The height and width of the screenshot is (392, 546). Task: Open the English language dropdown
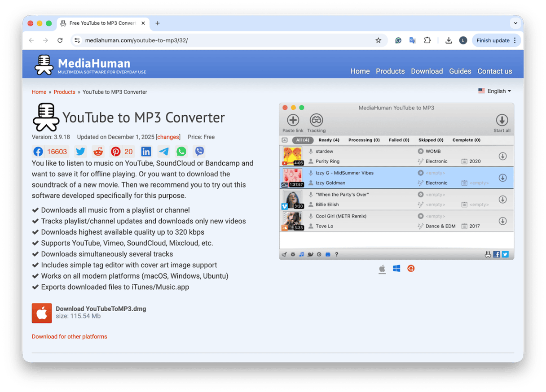click(495, 91)
